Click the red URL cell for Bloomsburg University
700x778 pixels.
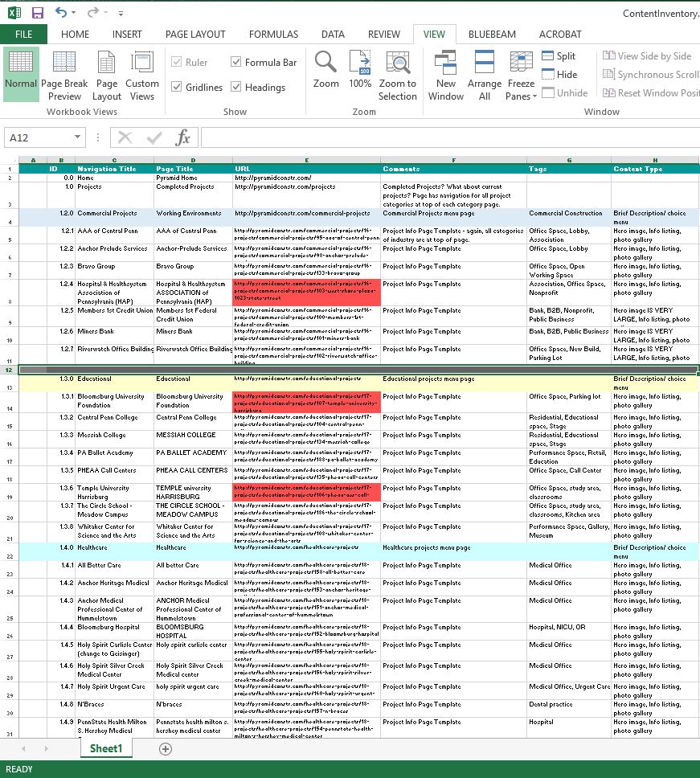[x=306, y=403]
